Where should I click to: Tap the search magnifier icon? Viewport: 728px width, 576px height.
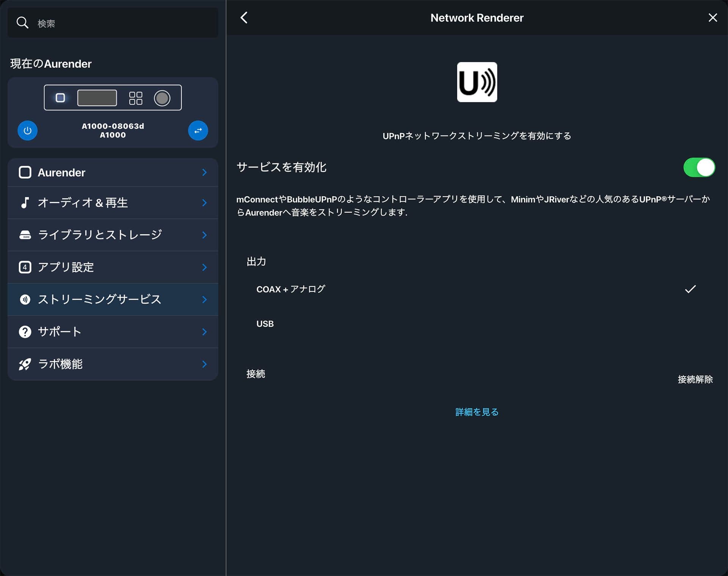click(x=23, y=23)
